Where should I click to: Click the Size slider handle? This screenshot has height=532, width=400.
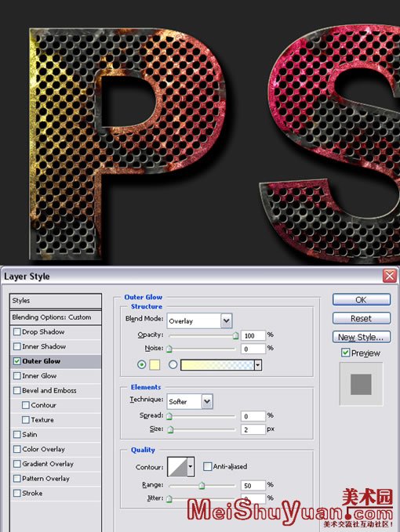click(170, 429)
